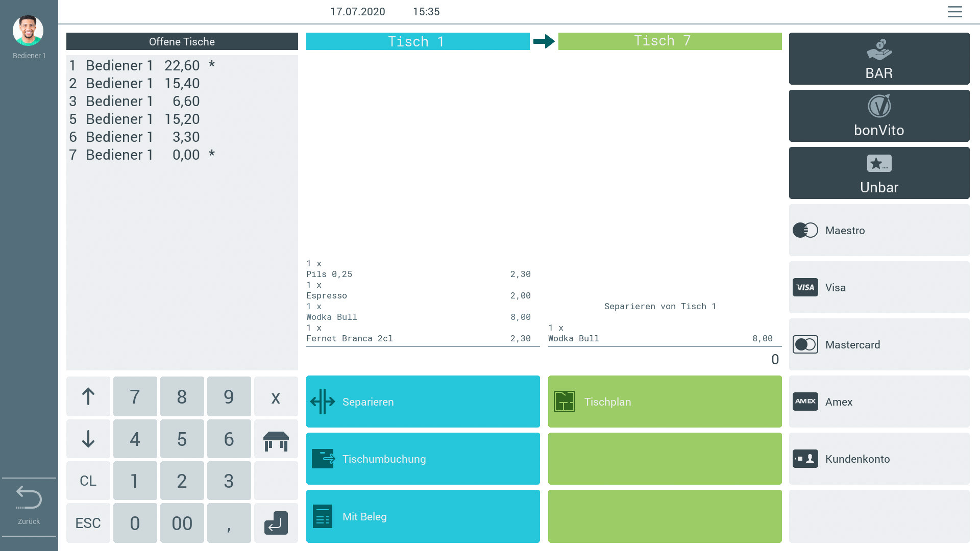Open the hamburger menu at top right
The width and height of the screenshot is (980, 551).
click(954, 12)
